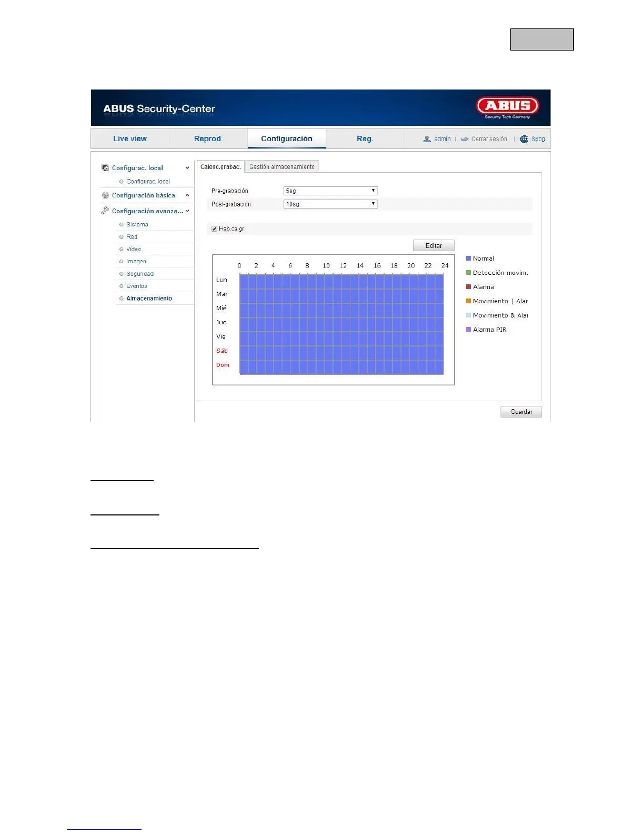Image resolution: width=644 pixels, height=834 pixels.
Task: Click the ABUS logo
Action: (x=508, y=108)
